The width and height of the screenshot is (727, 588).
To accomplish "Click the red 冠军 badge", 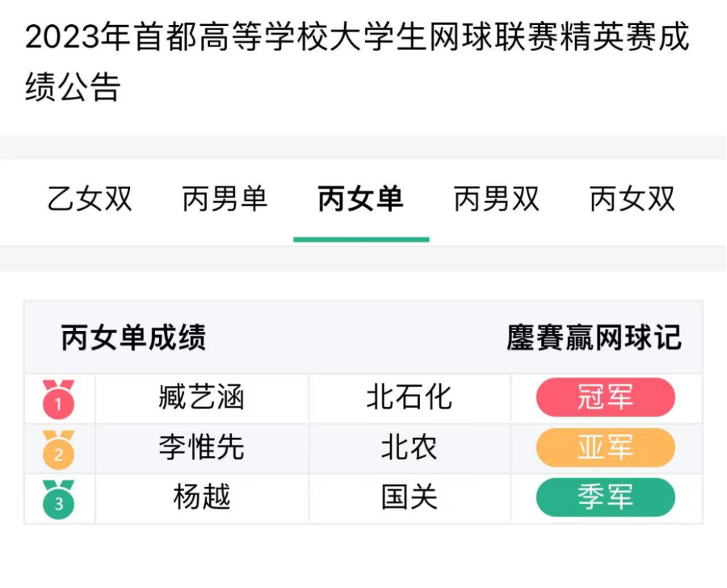I will pyautogui.click(x=605, y=398).
